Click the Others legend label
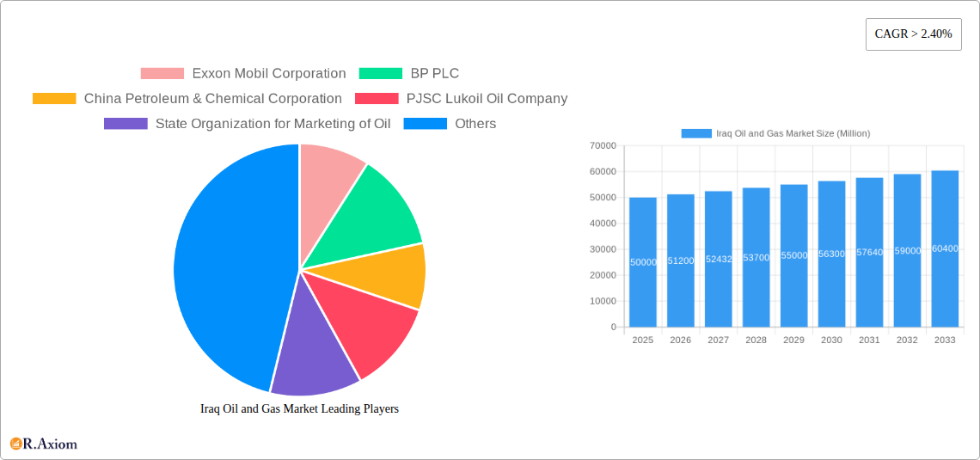Screen dimensions: 980x460 tap(475, 123)
